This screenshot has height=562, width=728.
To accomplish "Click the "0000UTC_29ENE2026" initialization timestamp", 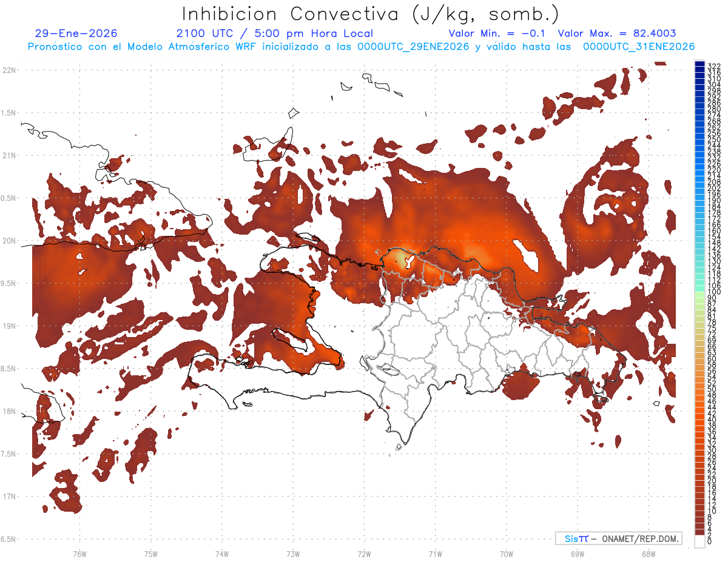I will pyautogui.click(x=413, y=47).
